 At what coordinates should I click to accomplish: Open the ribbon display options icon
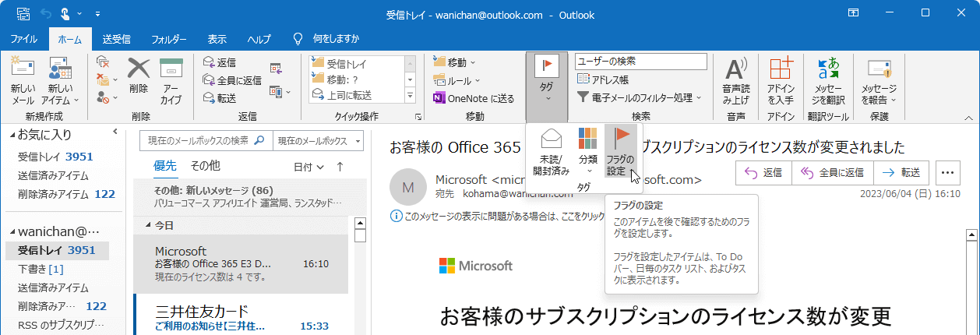[x=854, y=14]
